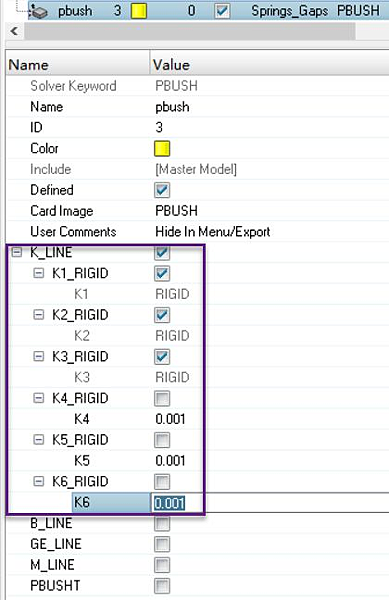The image size is (389, 600).
Task: Uncheck the K3_RIGID checkbox
Action: pyautogui.click(x=162, y=357)
